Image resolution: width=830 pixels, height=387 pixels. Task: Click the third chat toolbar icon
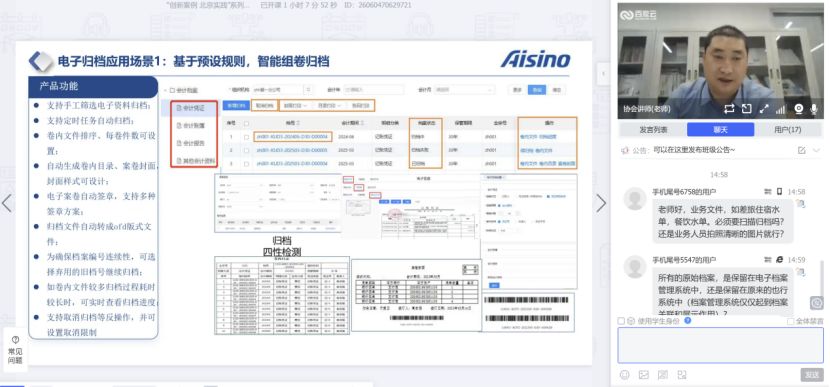(x=663, y=375)
